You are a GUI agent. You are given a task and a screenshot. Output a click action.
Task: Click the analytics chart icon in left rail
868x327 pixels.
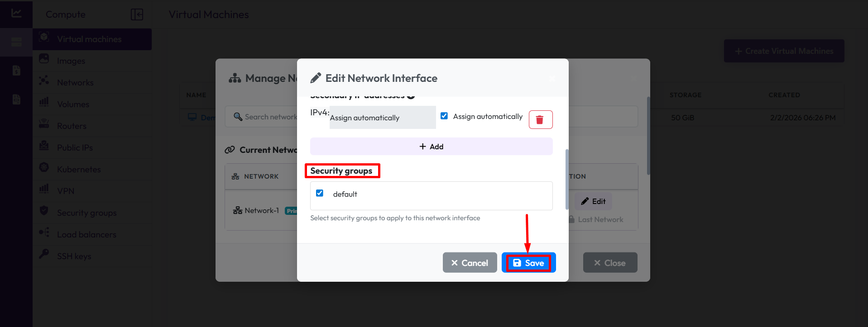pyautogui.click(x=16, y=13)
